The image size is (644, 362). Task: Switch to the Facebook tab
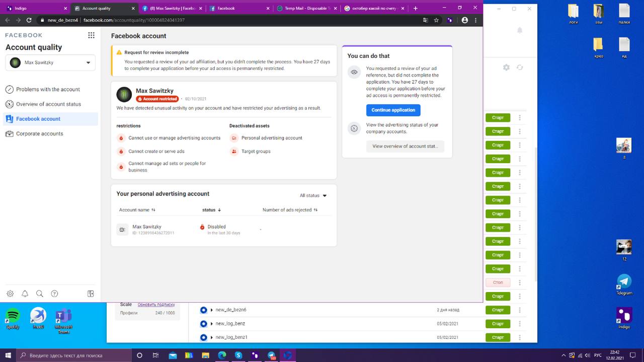(239, 8)
